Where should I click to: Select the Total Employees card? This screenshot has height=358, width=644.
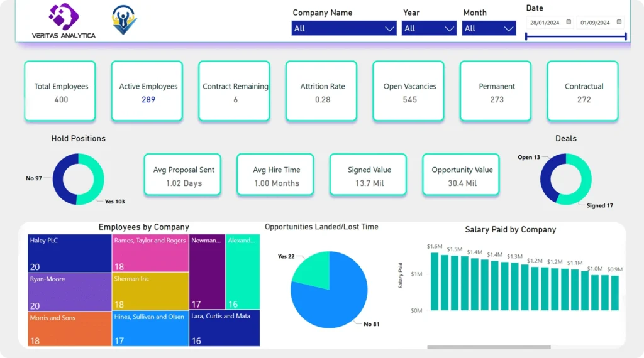[60, 92]
